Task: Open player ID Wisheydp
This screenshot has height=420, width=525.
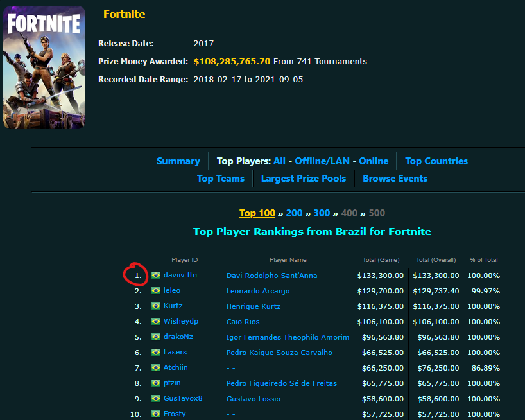Action: tap(181, 321)
